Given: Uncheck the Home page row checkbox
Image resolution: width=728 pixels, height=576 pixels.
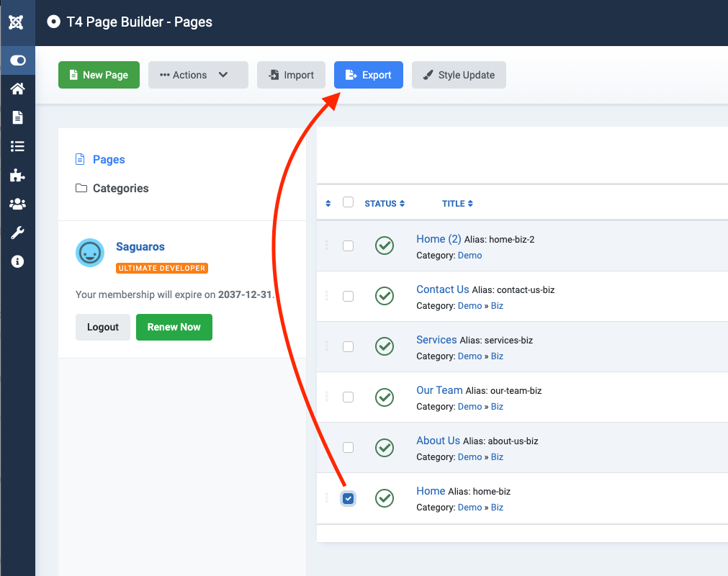Looking at the screenshot, I should click(x=349, y=498).
